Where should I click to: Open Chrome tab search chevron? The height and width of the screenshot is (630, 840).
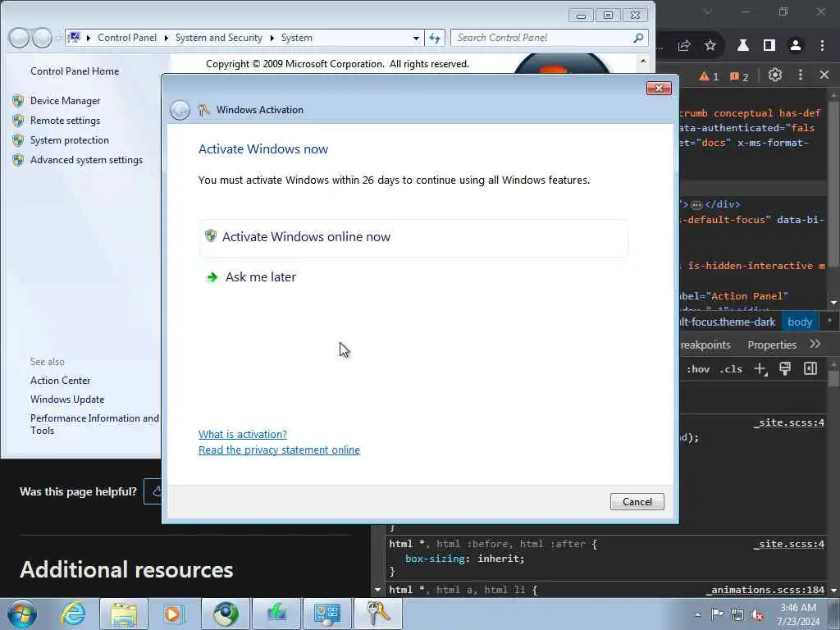[708, 11]
